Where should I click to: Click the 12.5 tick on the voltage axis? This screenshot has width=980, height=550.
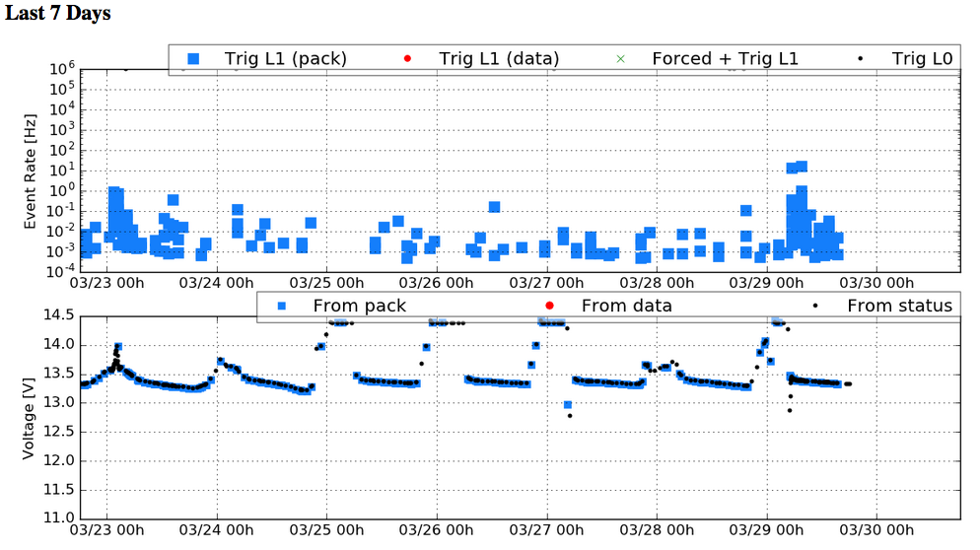click(58, 432)
